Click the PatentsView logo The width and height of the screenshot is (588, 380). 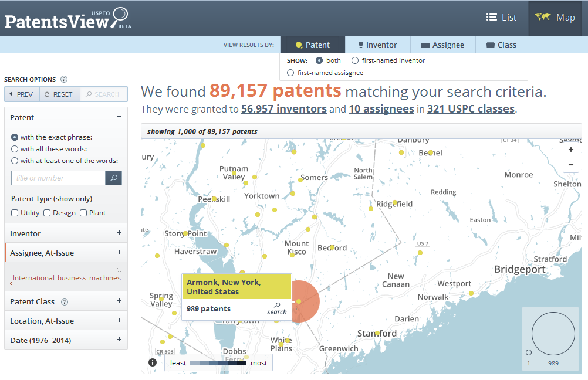pos(68,18)
